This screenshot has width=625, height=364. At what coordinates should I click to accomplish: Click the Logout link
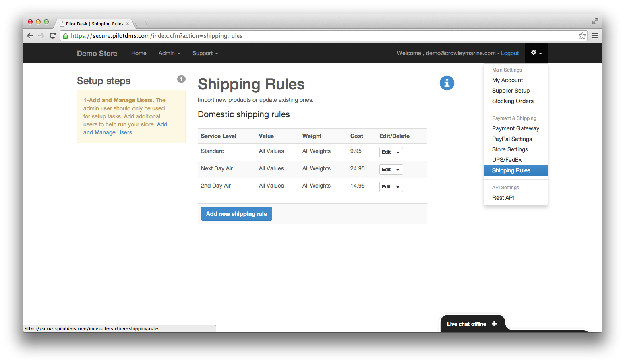point(509,53)
